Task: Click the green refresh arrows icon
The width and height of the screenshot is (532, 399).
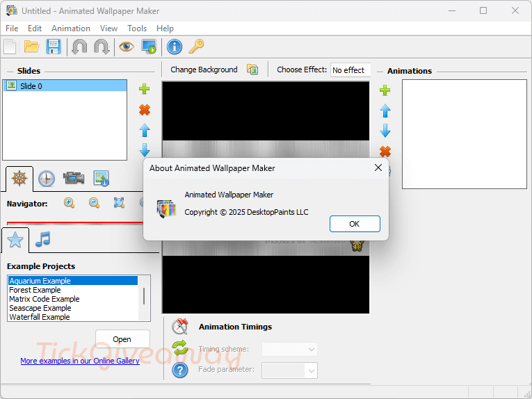Action: [x=180, y=348]
